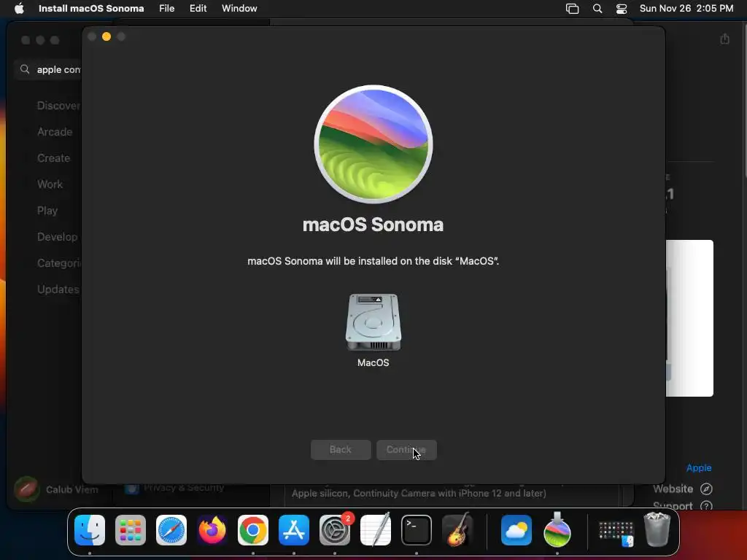Image resolution: width=747 pixels, height=560 pixels.
Task: Open the Calub Viem account name
Action: pyautogui.click(x=72, y=489)
